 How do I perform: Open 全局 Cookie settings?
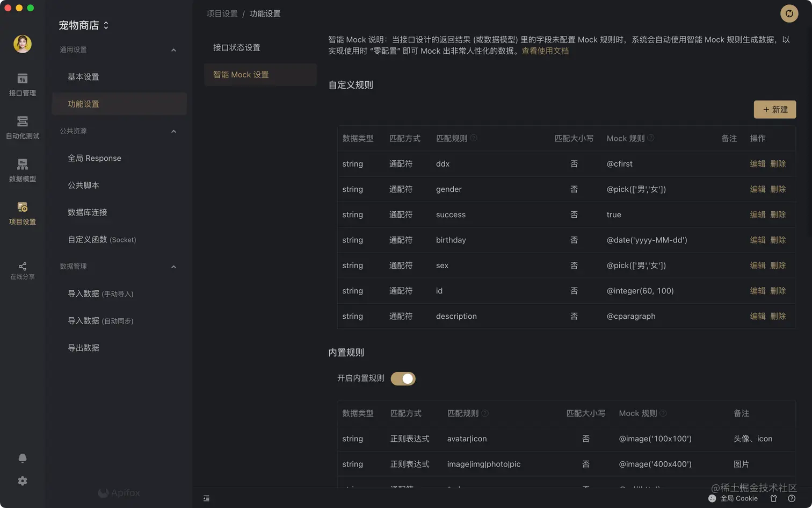coord(736,498)
